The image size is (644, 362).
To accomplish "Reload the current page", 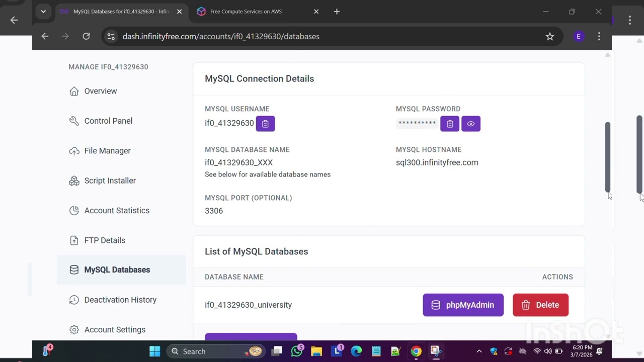I will [x=86, y=36].
